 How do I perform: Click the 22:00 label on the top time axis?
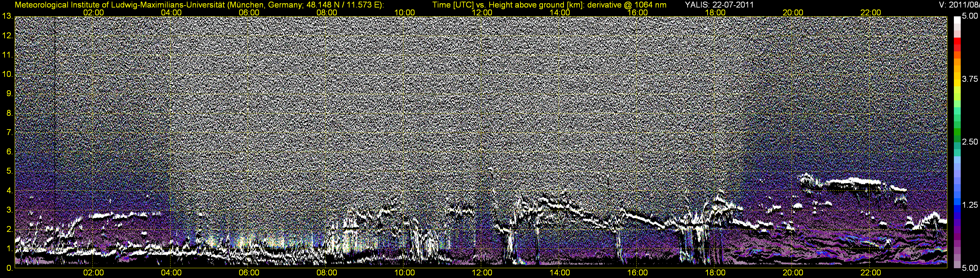click(871, 12)
